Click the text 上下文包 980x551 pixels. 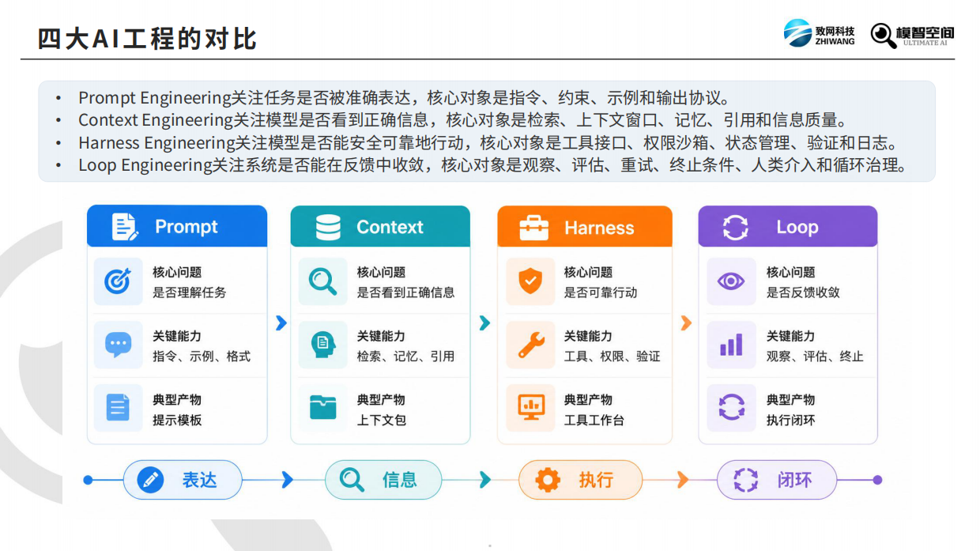click(381, 421)
